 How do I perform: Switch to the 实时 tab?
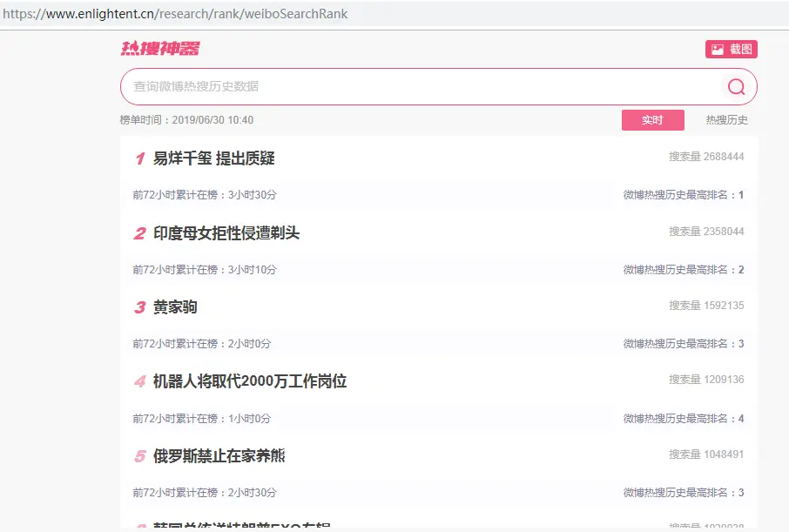(652, 120)
